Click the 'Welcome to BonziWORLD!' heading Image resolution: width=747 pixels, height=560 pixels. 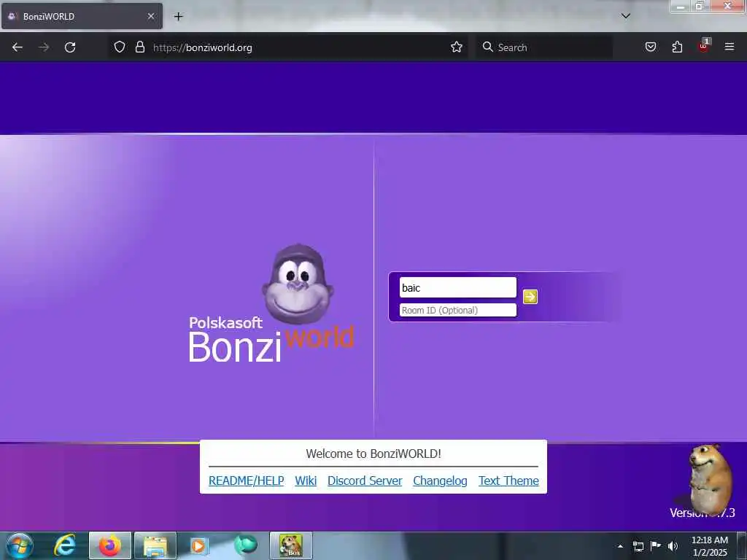[x=373, y=454]
